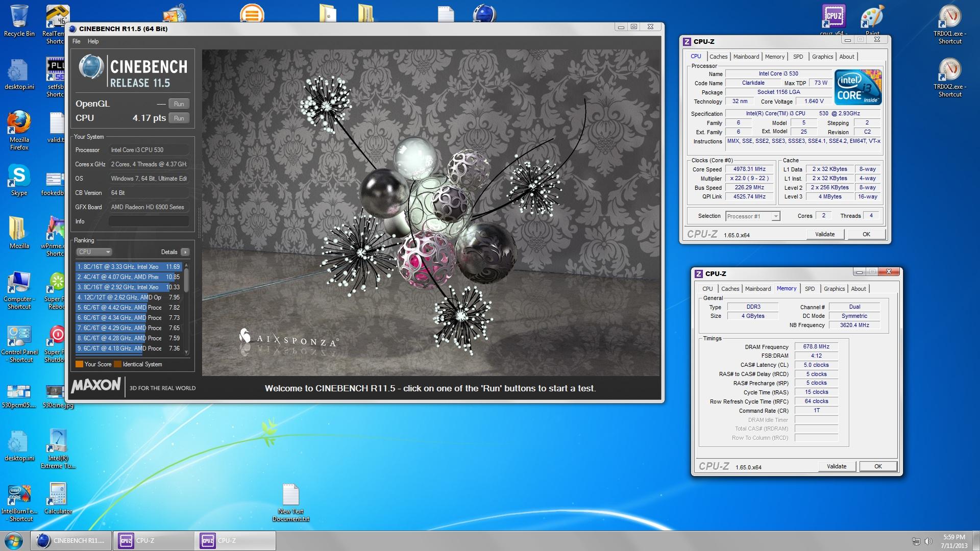Open the Control Panel Shortcut icon
Screen dimensions: 980x551
[19, 344]
